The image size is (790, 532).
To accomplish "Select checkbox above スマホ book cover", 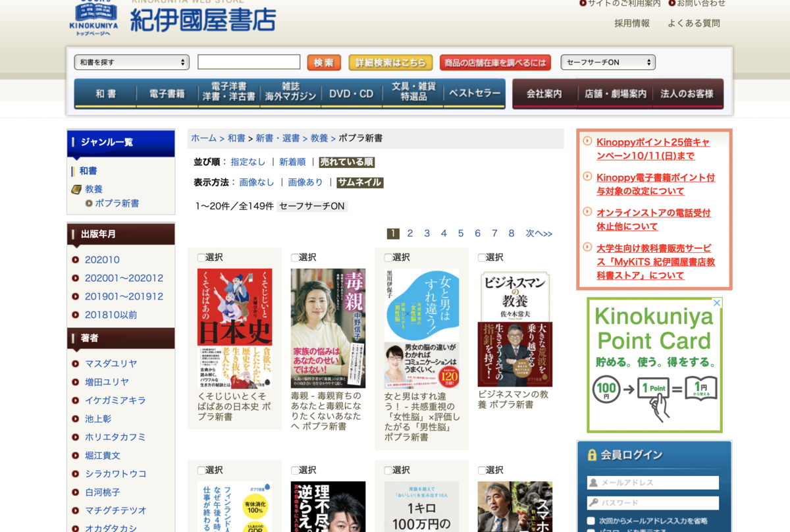I will pyautogui.click(x=482, y=470).
